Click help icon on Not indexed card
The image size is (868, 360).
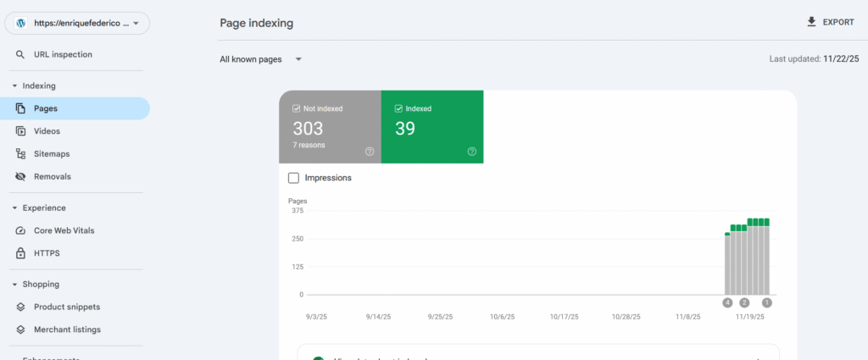370,152
